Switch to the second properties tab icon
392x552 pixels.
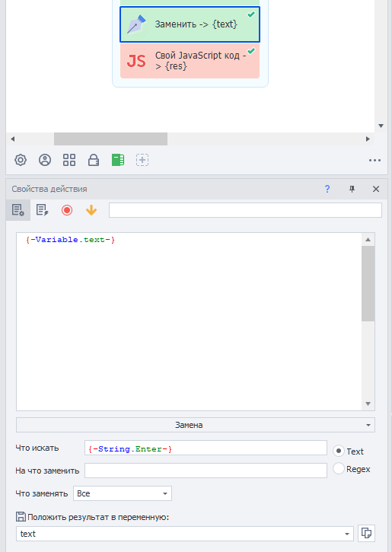[42, 210]
